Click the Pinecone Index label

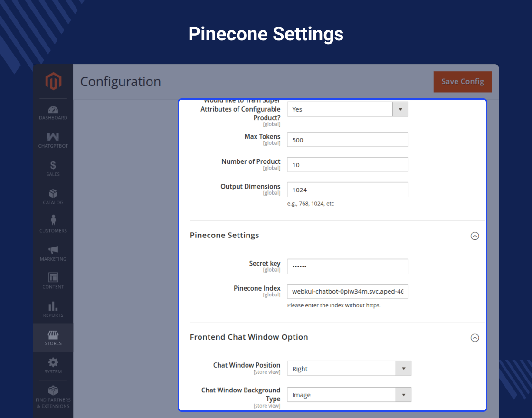[257, 288]
